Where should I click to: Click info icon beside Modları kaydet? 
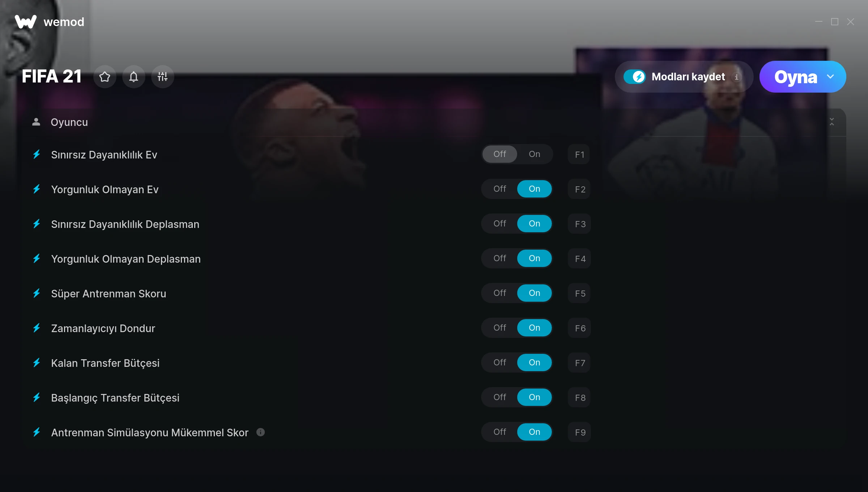click(x=736, y=77)
